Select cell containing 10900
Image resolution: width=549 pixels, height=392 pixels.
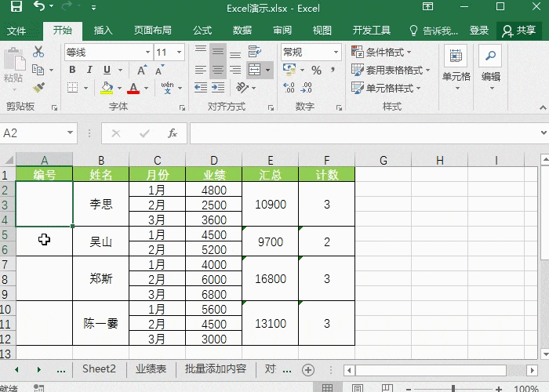click(x=271, y=204)
